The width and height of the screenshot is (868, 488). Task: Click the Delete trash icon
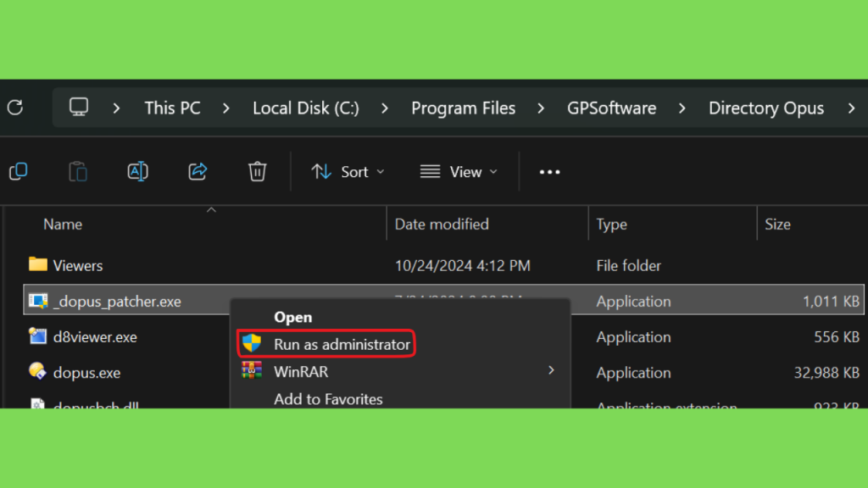pyautogui.click(x=258, y=171)
